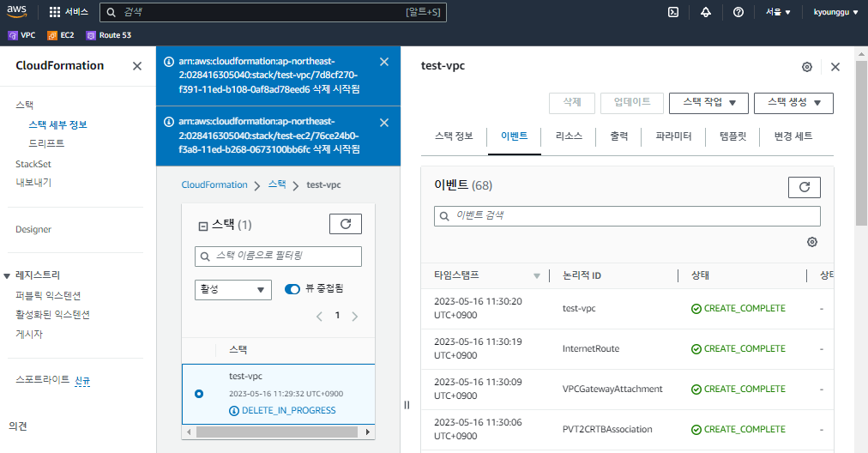Select the InternetRoute event row
Viewport: 868px width, 453px height.
[x=627, y=349]
